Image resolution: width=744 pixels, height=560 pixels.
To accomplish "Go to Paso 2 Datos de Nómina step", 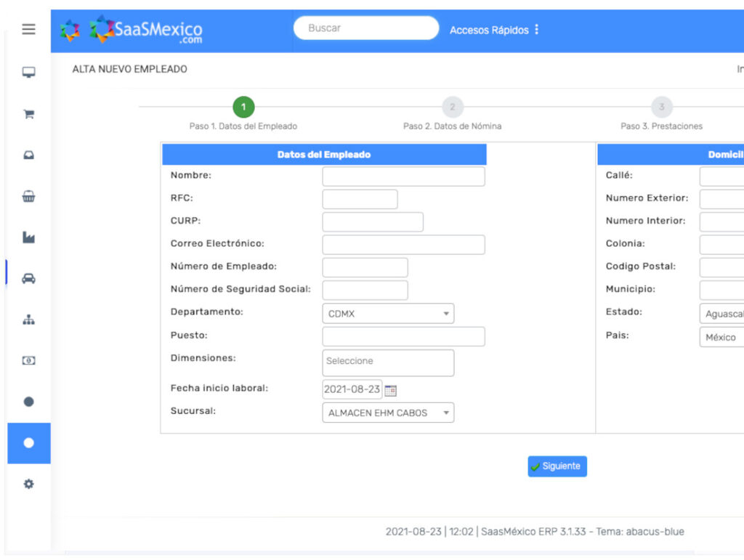I will point(452,107).
